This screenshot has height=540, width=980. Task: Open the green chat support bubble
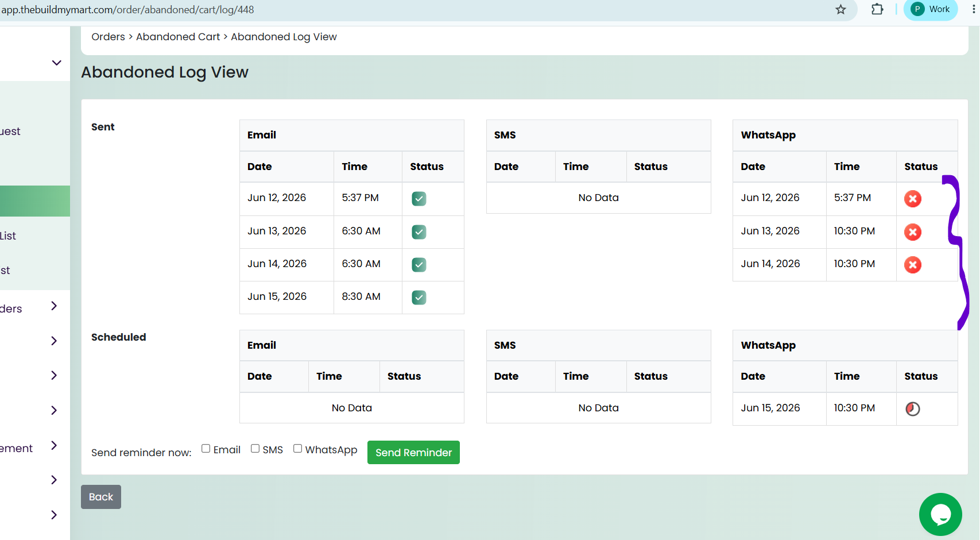[940, 514]
